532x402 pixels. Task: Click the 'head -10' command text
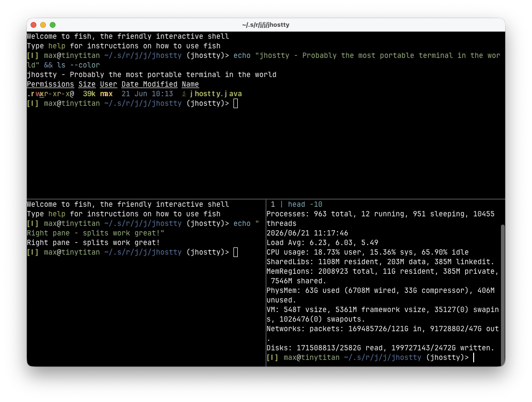(305, 204)
